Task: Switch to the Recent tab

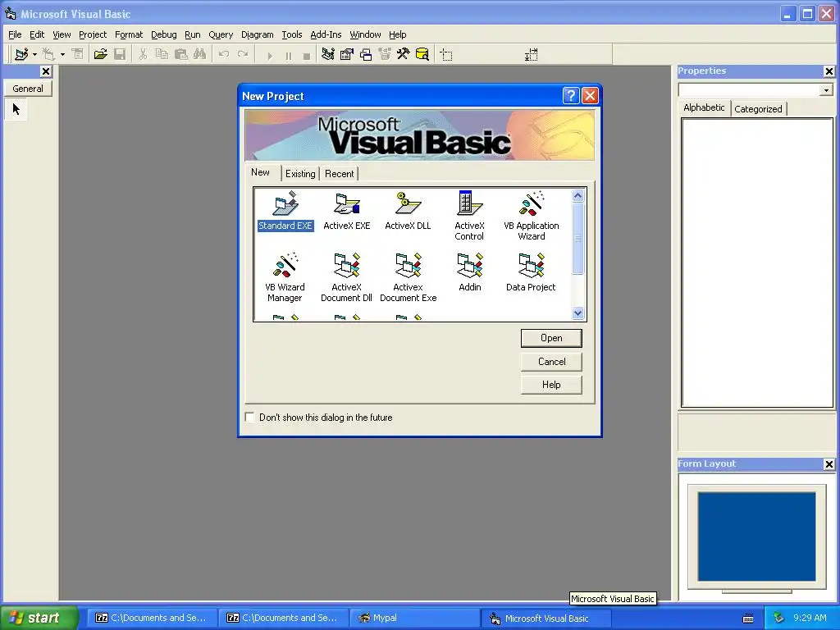Action: (x=339, y=174)
